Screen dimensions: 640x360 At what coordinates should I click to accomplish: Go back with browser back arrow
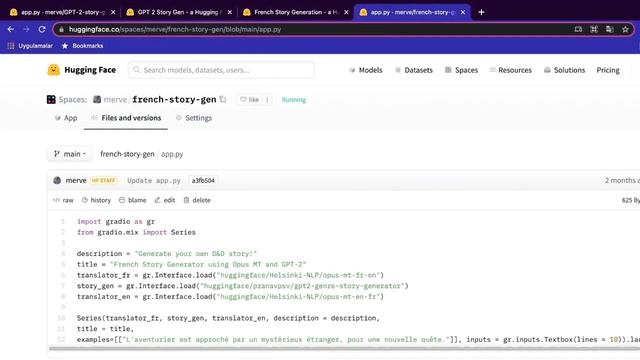[x=11, y=29]
